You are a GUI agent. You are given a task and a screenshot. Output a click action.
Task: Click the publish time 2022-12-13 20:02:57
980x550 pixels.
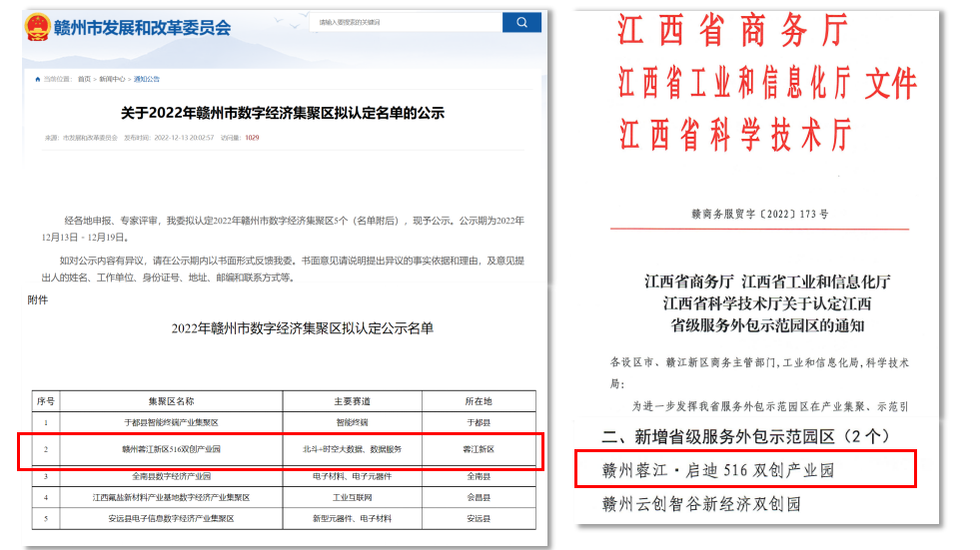pos(184,138)
